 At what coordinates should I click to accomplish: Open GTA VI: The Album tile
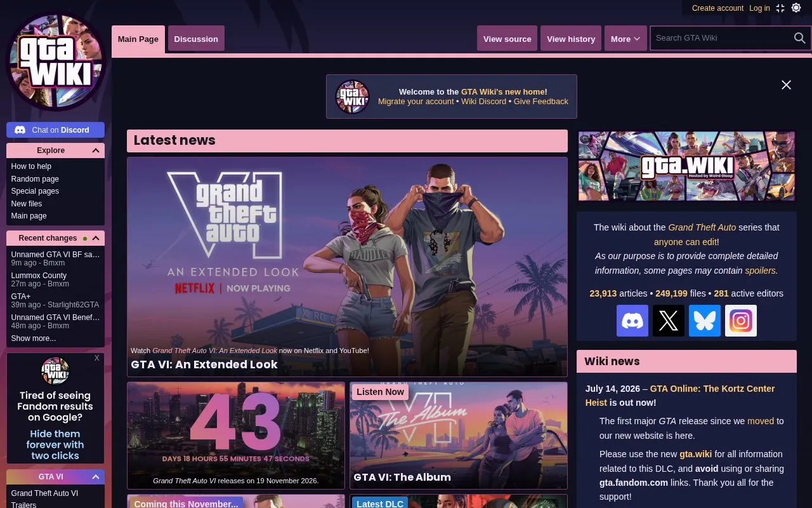point(459,435)
